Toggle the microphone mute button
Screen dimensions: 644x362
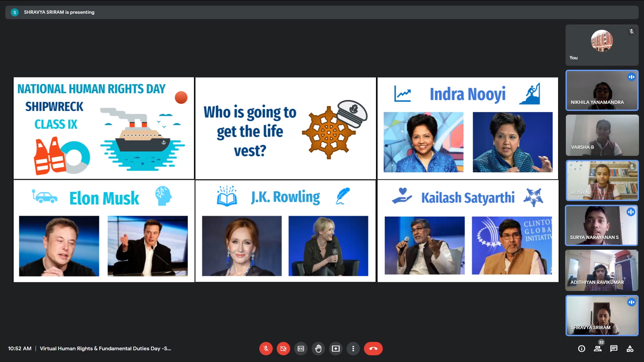click(x=266, y=349)
